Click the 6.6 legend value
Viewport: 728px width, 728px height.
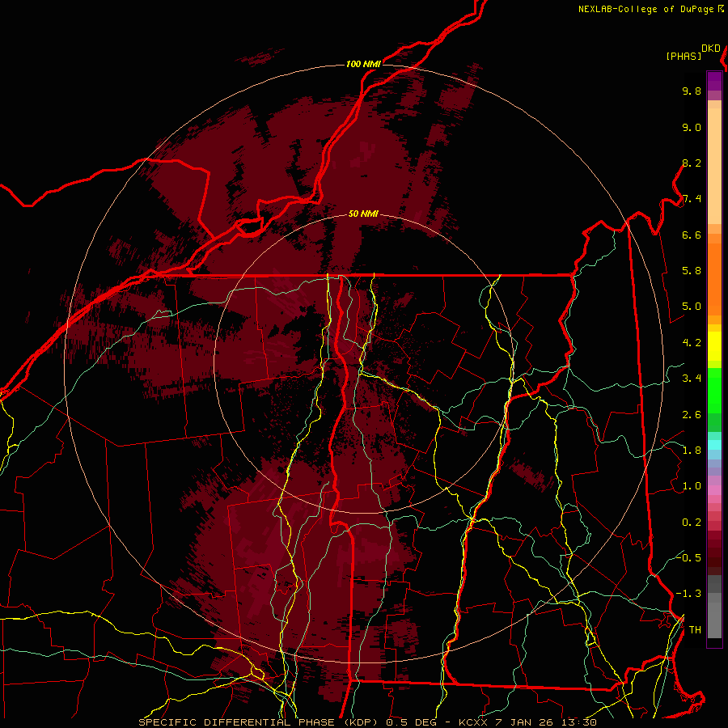692,235
